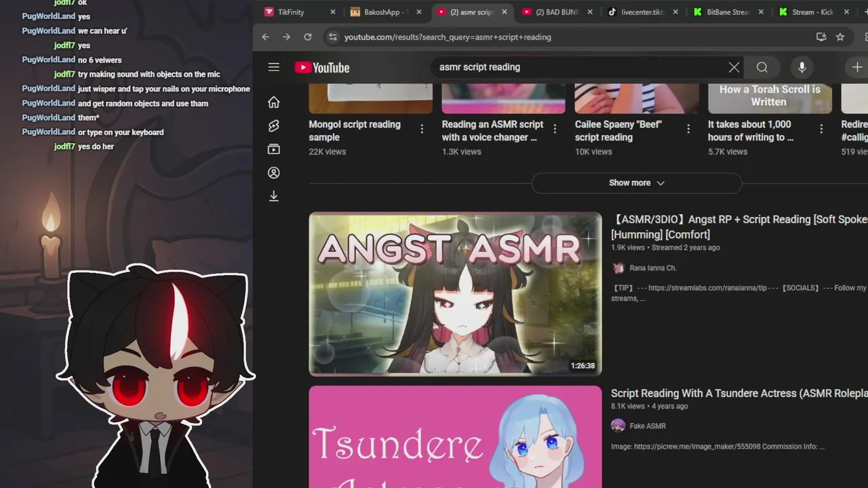Viewport: 868px width, 488px height.
Task: Open Cailee Spaeny Beef script reading title
Action: tap(618, 131)
